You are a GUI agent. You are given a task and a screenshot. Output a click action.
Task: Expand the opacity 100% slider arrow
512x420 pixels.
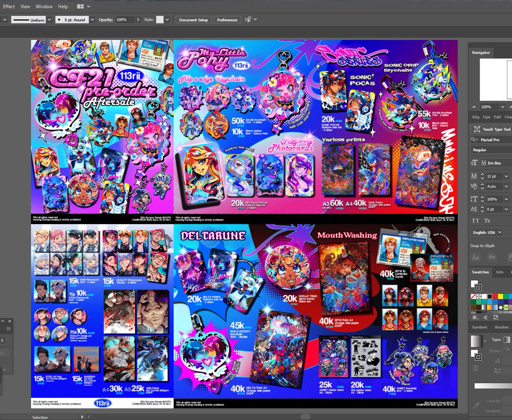(138, 20)
